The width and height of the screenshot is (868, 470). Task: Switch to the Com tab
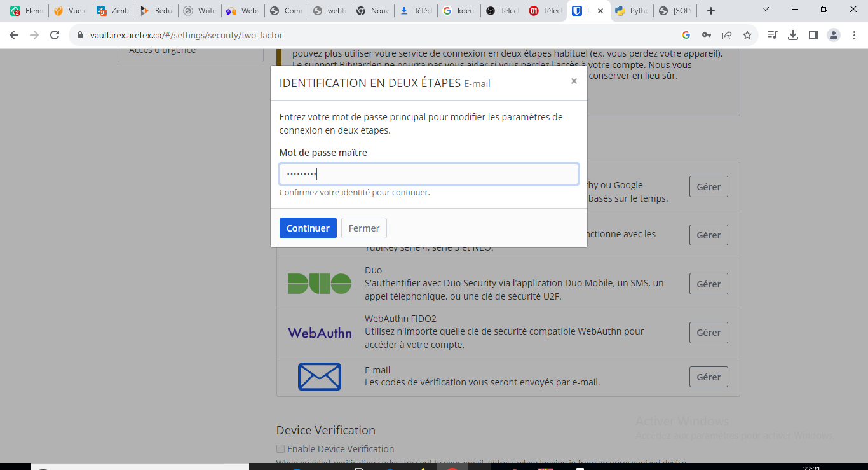[x=286, y=11]
